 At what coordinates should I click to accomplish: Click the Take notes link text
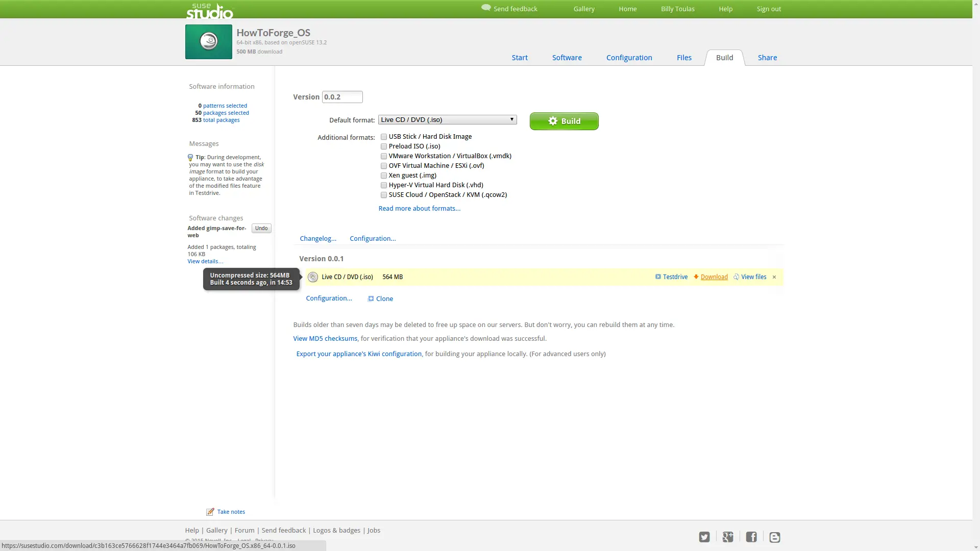click(231, 512)
